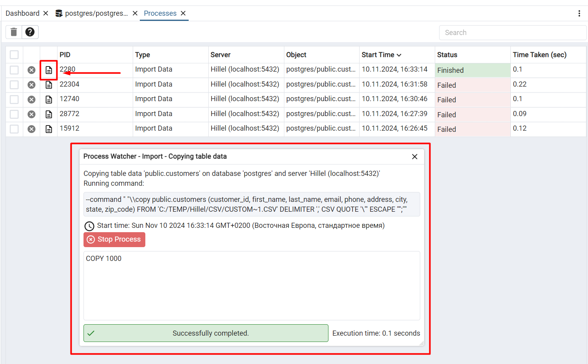The width and height of the screenshot is (588, 364).
Task: View log details for process 12740
Action: pos(48,99)
